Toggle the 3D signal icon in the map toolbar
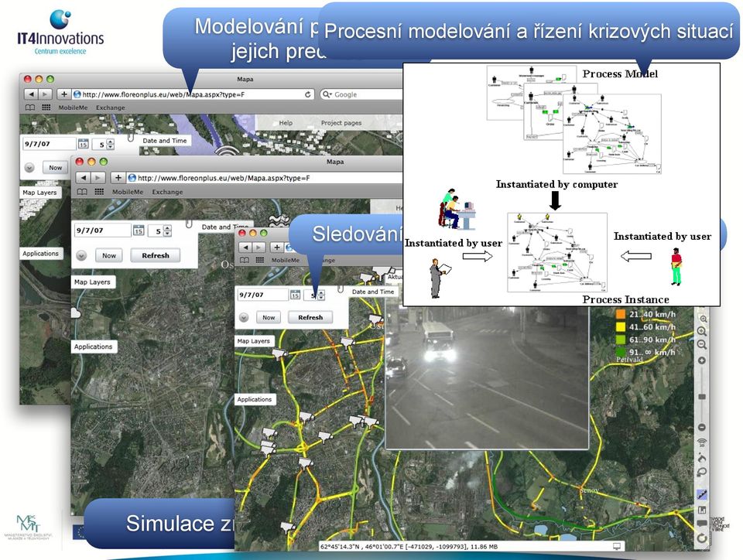This screenshot has height=560, width=743. pos(702,442)
